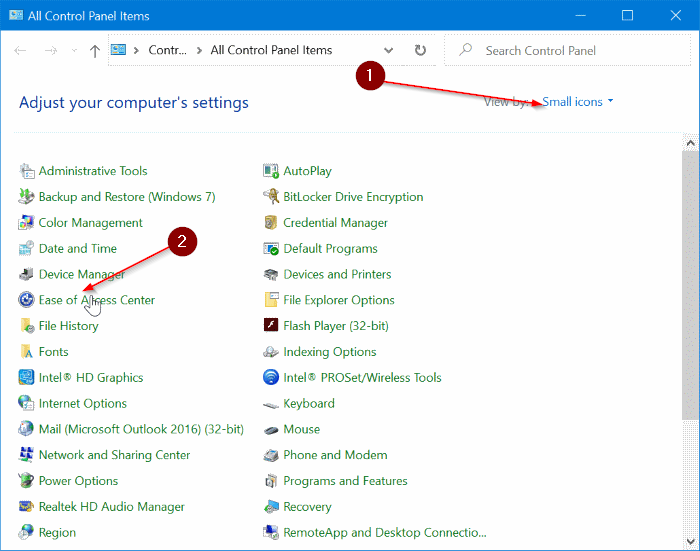Open Power Options link
Image resolution: width=700 pixels, height=551 pixels.
[78, 481]
